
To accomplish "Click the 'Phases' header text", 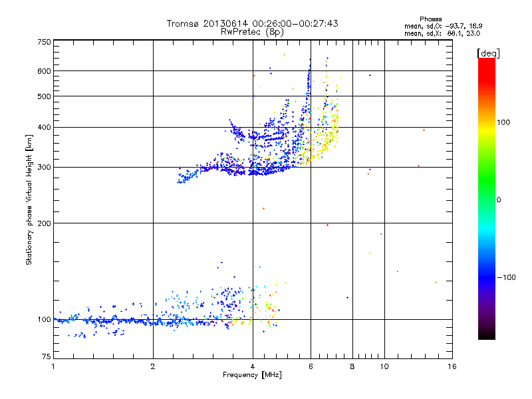I will tap(430, 19).
